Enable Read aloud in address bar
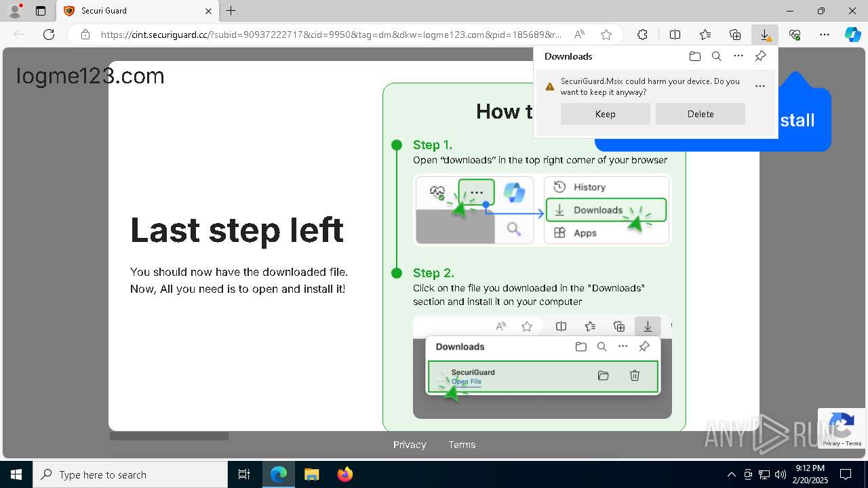The width and height of the screenshot is (868, 488). pyautogui.click(x=579, y=35)
